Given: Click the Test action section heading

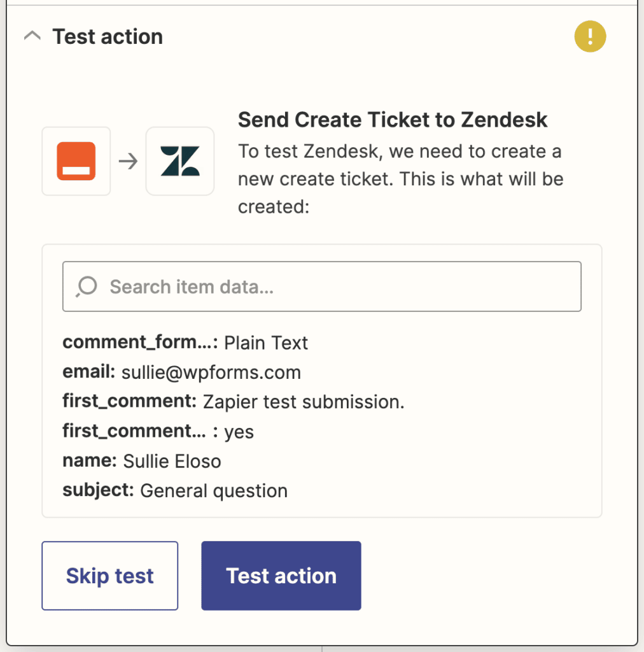Looking at the screenshot, I should pyautogui.click(x=108, y=36).
